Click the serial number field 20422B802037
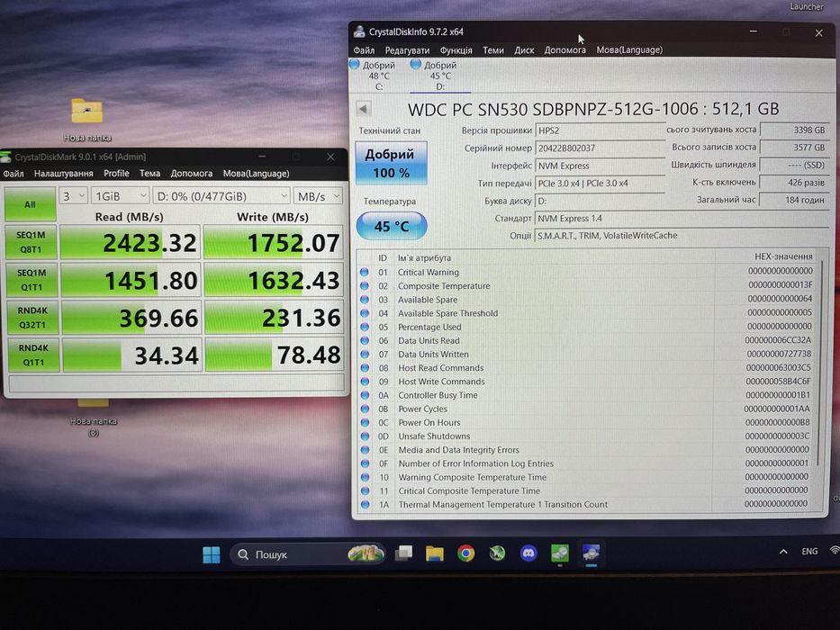This screenshot has width=840, height=630. pyautogui.click(x=600, y=148)
